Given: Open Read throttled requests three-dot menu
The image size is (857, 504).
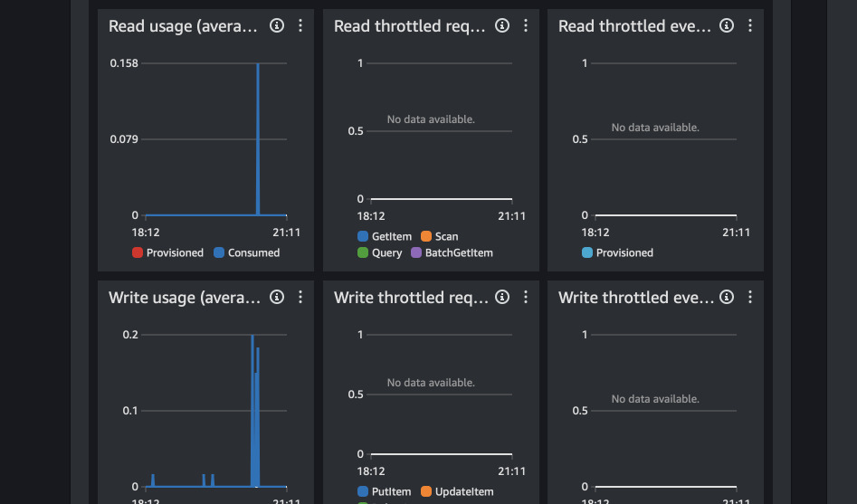Looking at the screenshot, I should click(x=526, y=26).
